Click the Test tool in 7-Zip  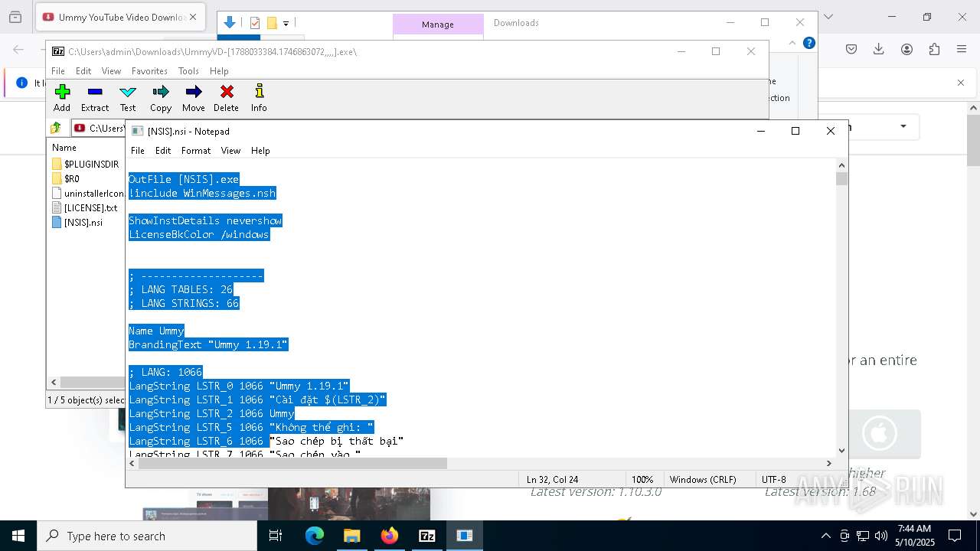[x=128, y=98]
